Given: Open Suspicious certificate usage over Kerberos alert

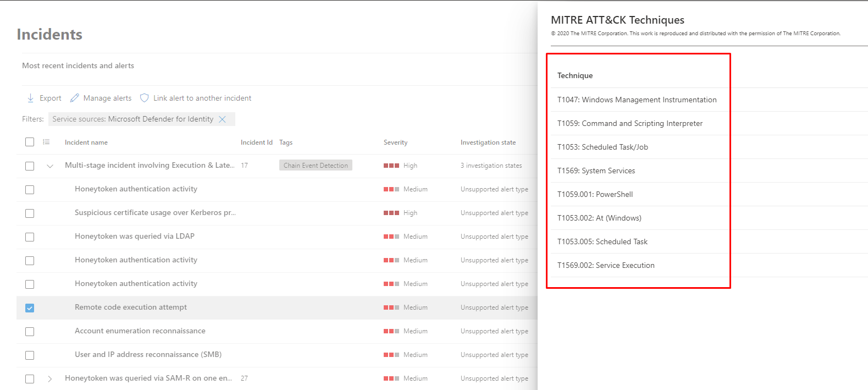Looking at the screenshot, I should (154, 212).
